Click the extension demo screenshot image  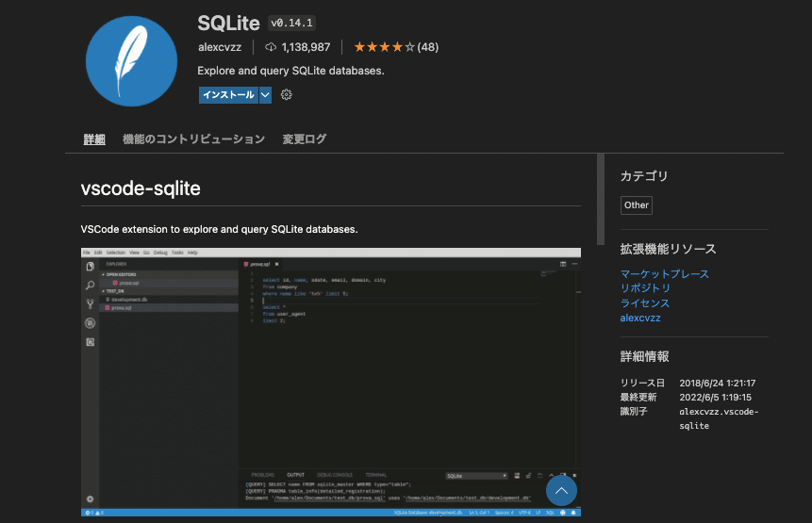[331, 382]
